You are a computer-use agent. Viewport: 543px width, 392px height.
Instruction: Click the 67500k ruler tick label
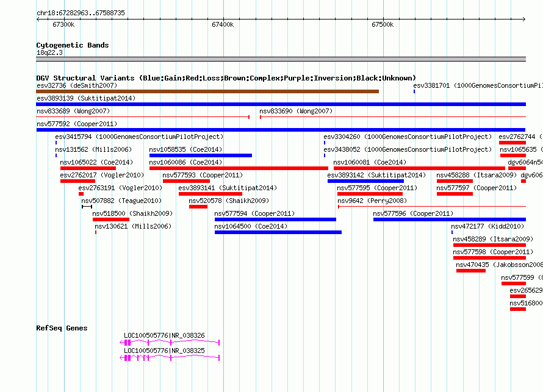[x=383, y=24]
